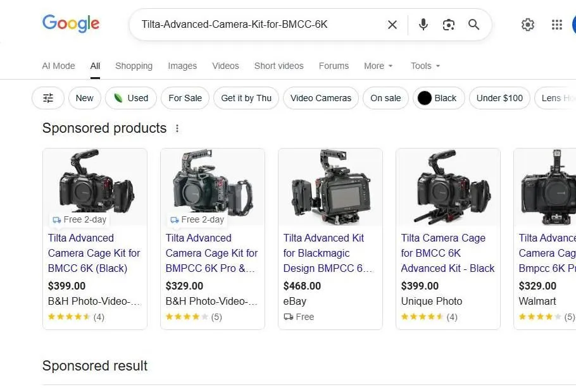Click the Walmart seller name
The image size is (576, 392).
[x=537, y=302]
